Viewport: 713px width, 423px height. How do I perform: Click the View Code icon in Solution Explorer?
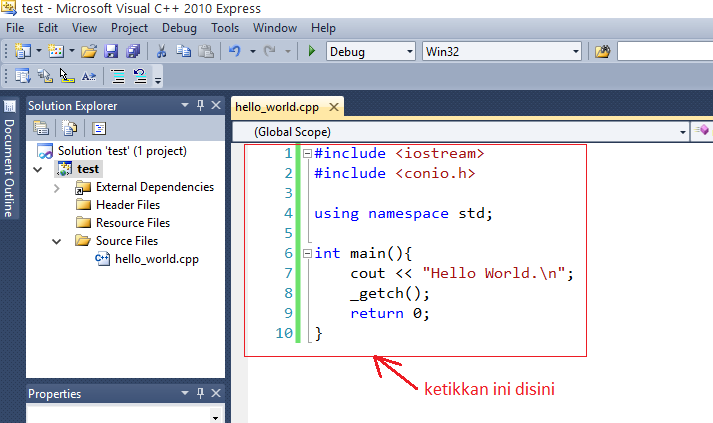pos(99,128)
